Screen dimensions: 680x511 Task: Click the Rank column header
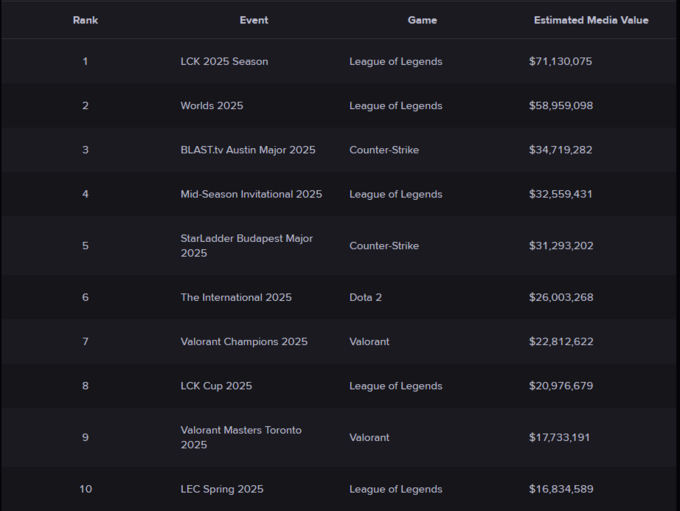[85, 20]
